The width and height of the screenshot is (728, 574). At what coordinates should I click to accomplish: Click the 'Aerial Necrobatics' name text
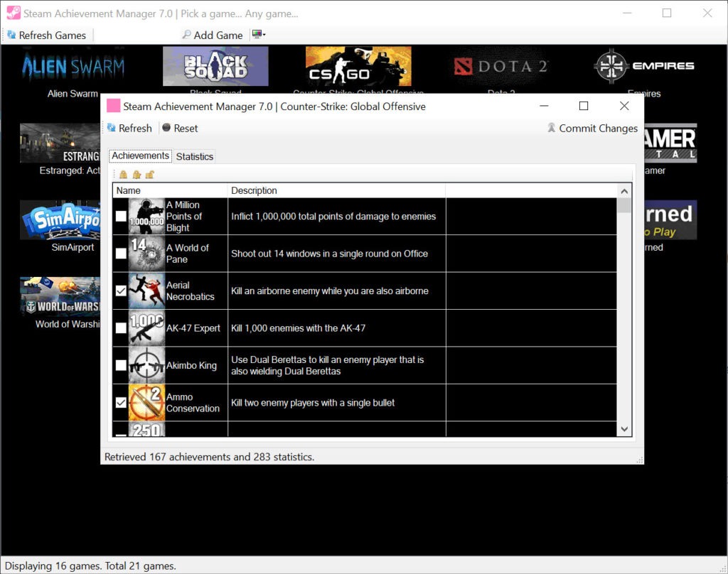coord(191,291)
